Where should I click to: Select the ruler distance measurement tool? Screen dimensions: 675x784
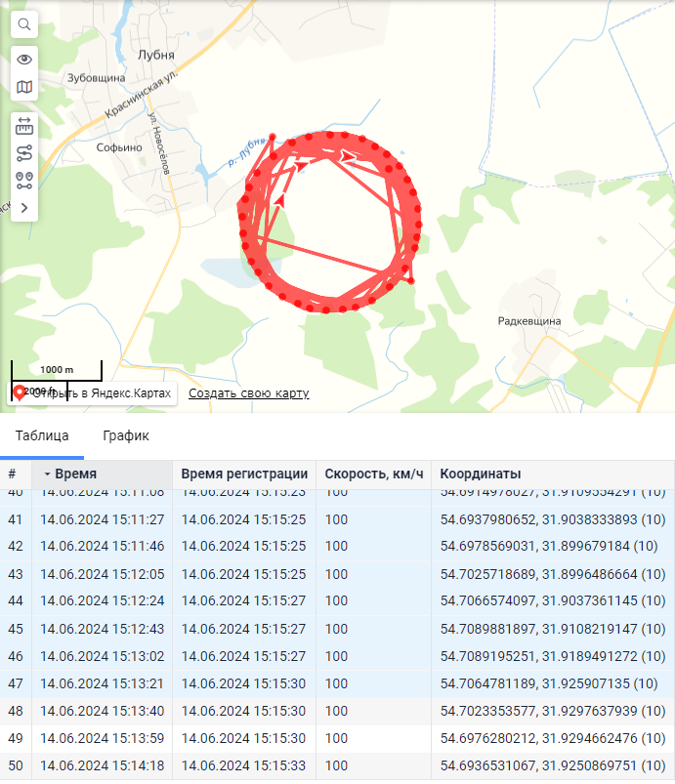coord(24,126)
